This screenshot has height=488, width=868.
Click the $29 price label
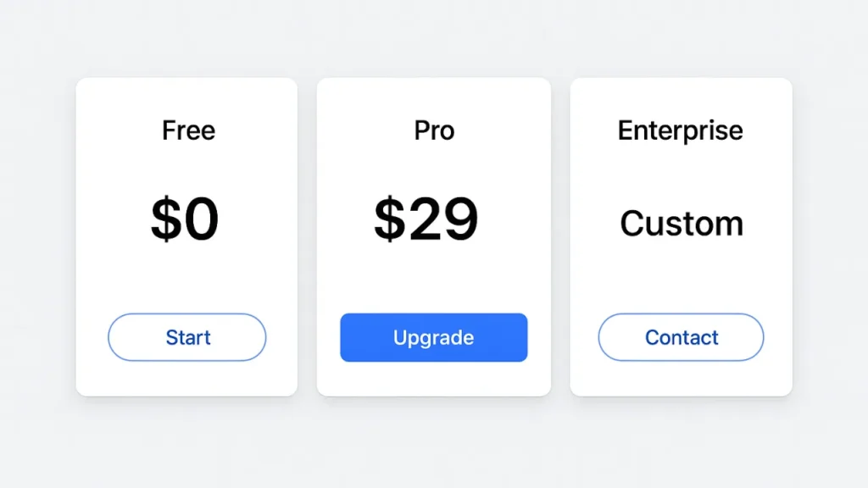click(x=426, y=219)
